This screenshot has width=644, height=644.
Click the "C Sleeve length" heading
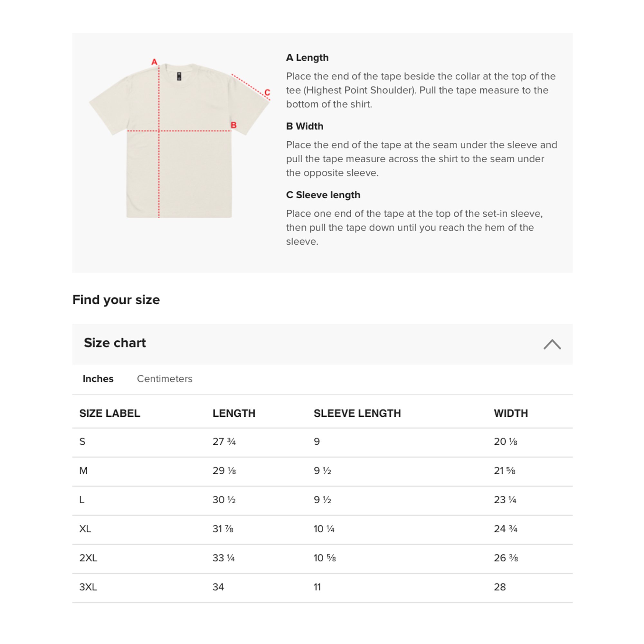323,195
